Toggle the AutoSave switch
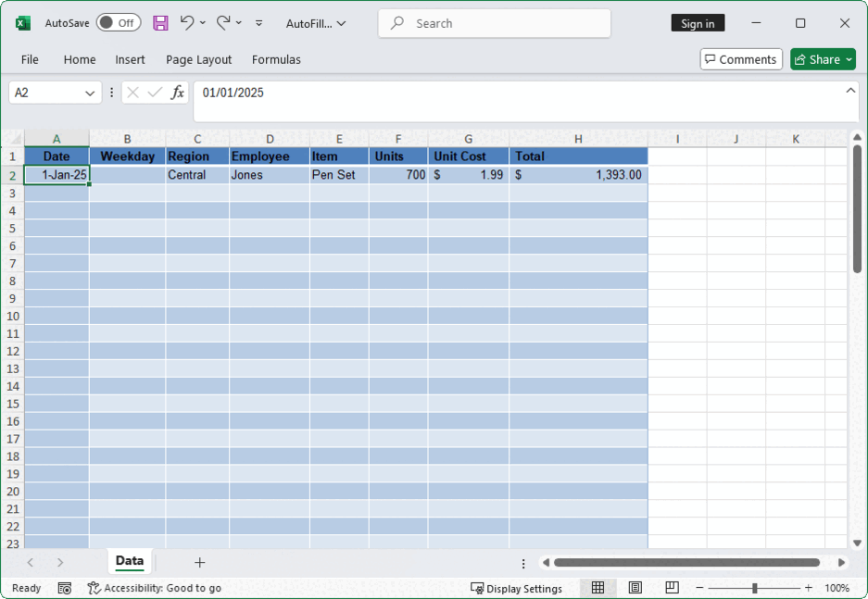The width and height of the screenshot is (868, 599). point(118,23)
